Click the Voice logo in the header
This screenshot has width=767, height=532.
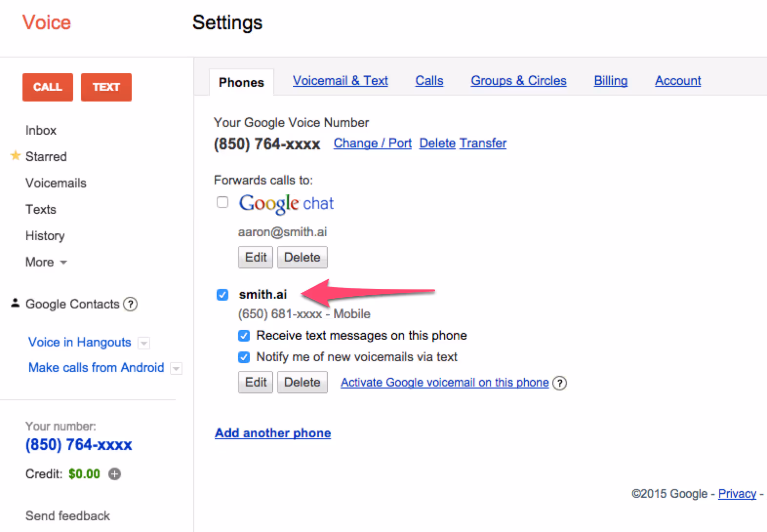click(47, 22)
